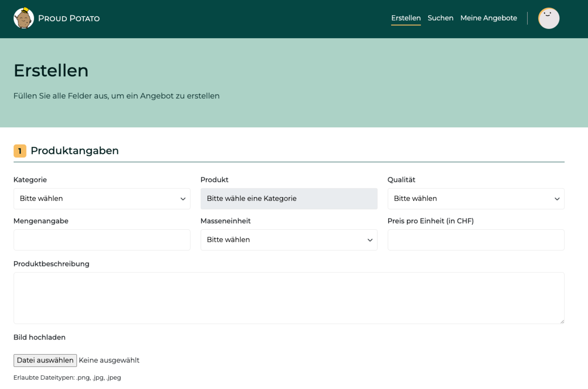Click the Produktangaben section heading
This screenshot has width=588, height=389.
(x=74, y=151)
